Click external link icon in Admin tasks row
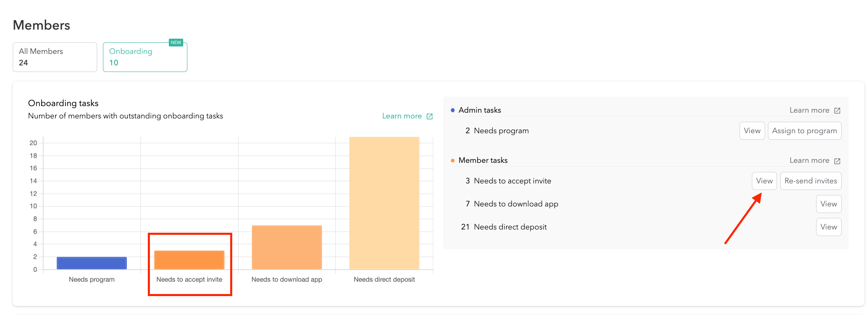The image size is (868, 315). [x=837, y=111]
